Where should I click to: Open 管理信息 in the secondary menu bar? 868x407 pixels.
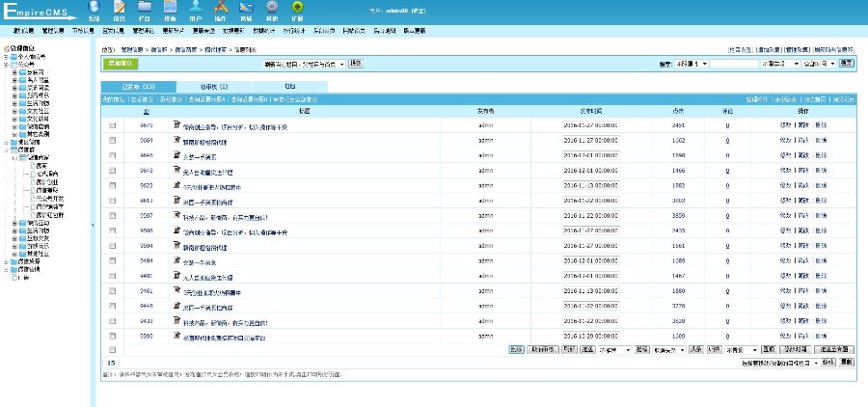click(x=53, y=31)
